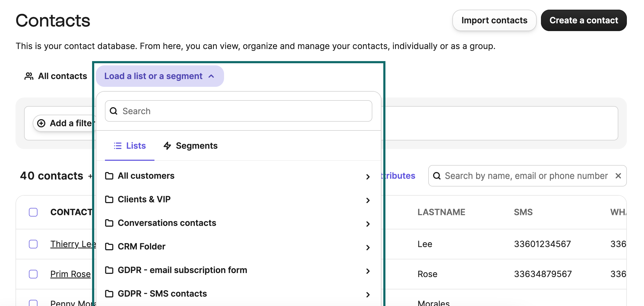The width and height of the screenshot is (644, 306).
Task: Click the CONTACT column header
Action: (71, 212)
